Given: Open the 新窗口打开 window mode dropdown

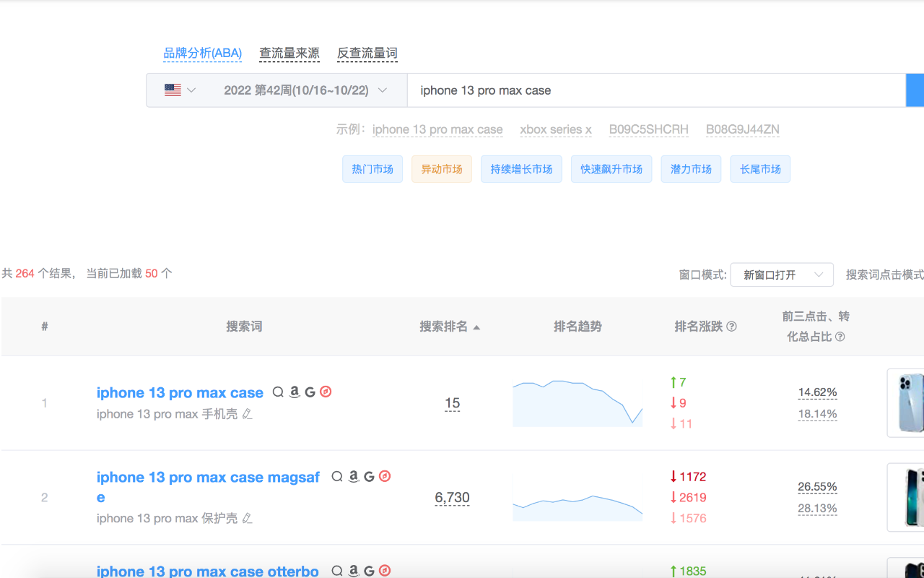Looking at the screenshot, I should coord(782,275).
